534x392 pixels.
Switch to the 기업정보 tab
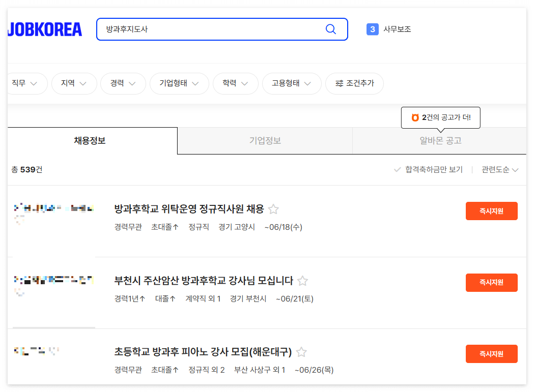click(x=264, y=141)
